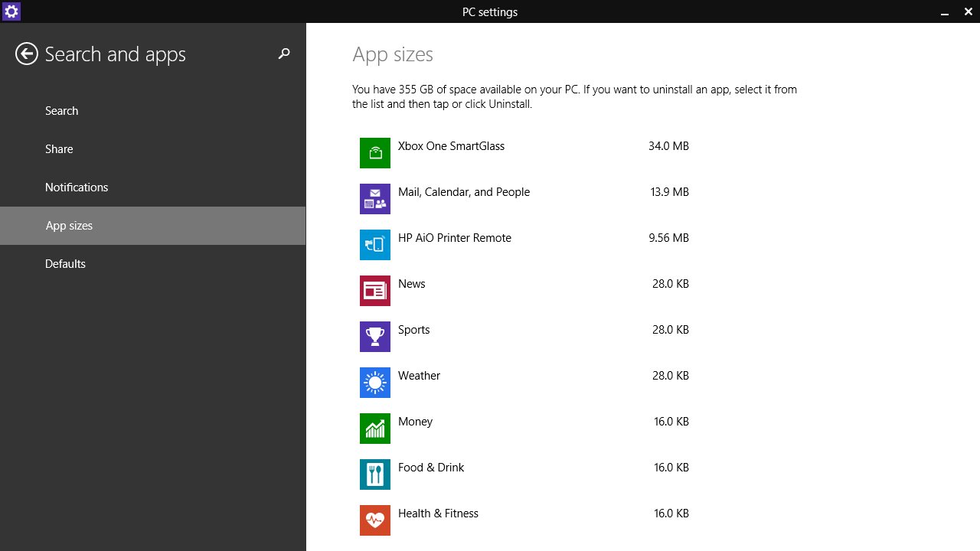
Task: Click the HP AiO Printer Remote name
Action: (x=455, y=238)
